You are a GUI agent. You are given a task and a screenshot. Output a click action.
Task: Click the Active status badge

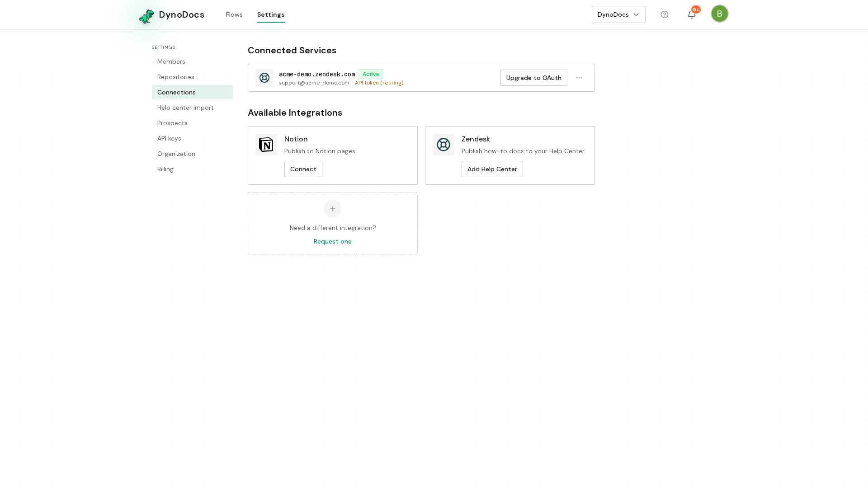pos(371,74)
